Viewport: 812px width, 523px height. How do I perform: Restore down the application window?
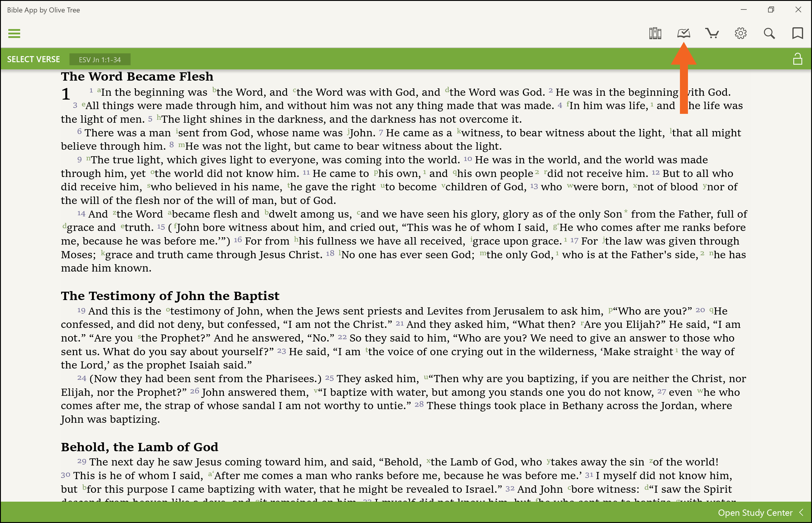point(770,10)
